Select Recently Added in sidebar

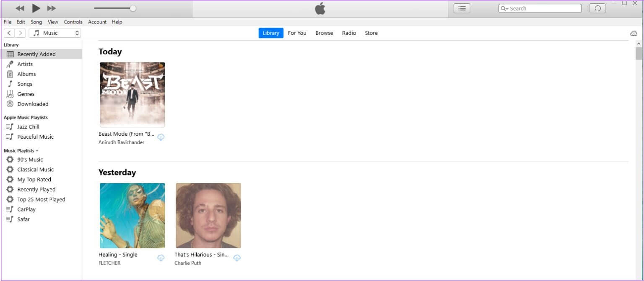tap(41, 54)
